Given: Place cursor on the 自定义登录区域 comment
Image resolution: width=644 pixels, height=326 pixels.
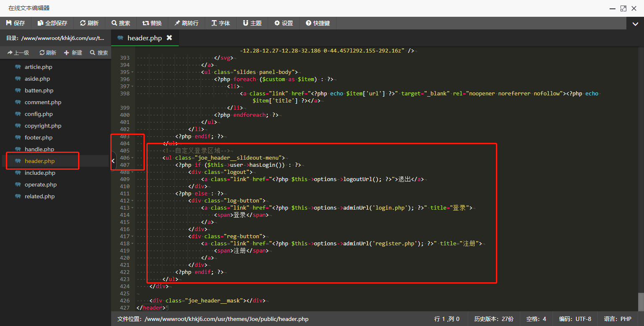Looking at the screenshot, I should [198, 151].
